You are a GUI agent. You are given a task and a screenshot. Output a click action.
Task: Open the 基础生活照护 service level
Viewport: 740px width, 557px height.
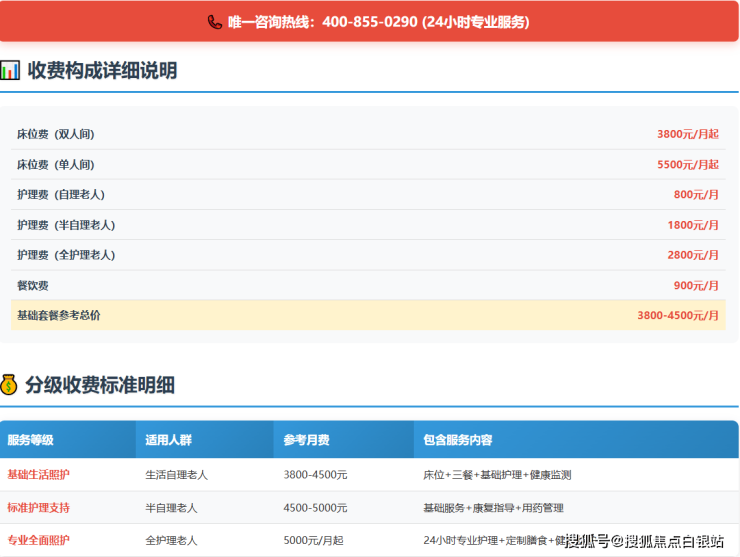click(39, 475)
